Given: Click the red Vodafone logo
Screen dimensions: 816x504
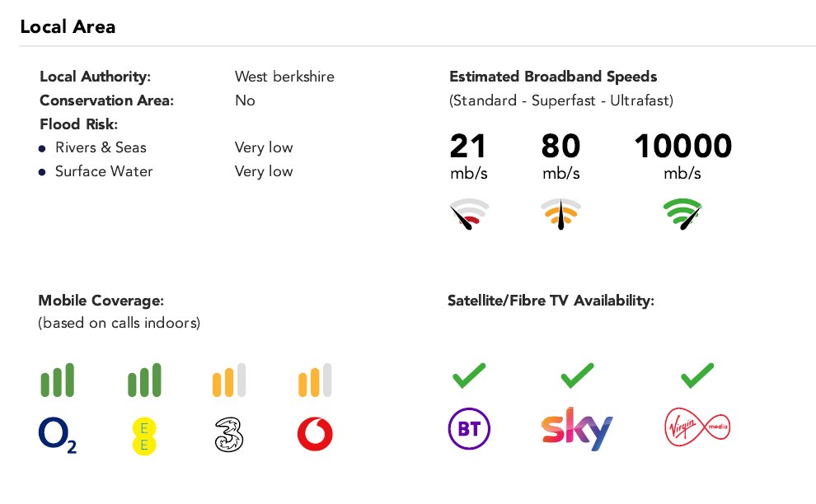Looking at the screenshot, I should 315,434.
